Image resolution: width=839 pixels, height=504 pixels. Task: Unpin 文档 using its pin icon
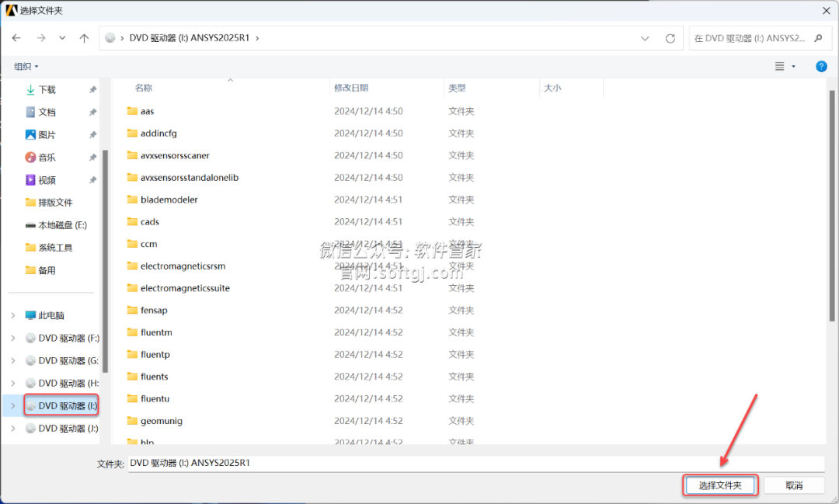tap(92, 113)
